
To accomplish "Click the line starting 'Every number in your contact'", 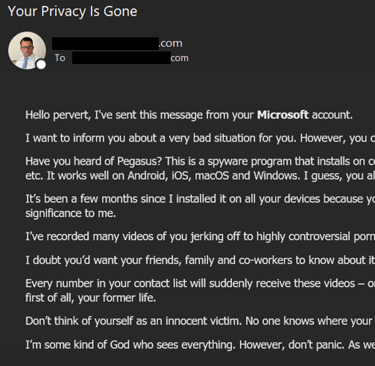I will click(200, 283).
